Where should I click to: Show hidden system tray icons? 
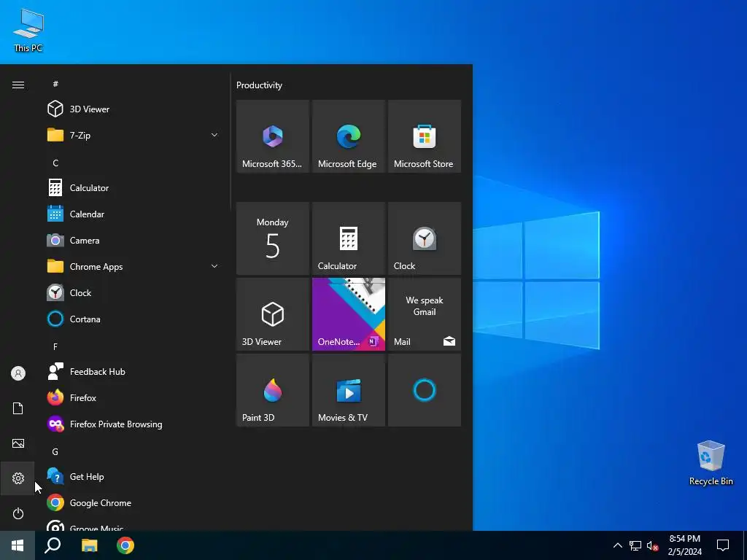tap(617, 545)
